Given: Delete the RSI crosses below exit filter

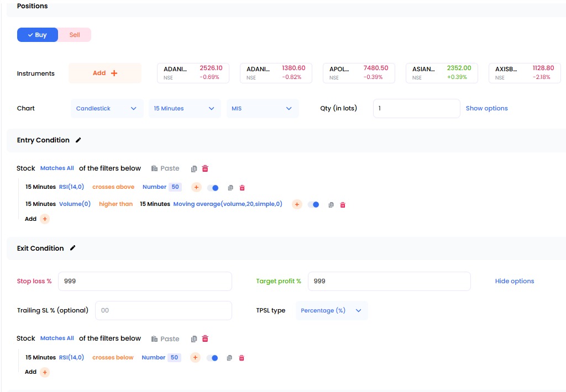Looking at the screenshot, I should pos(242,358).
